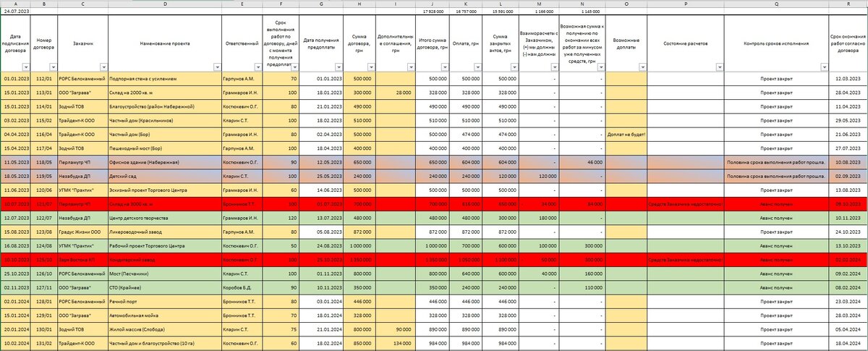Select column Q header letter
Image resolution: width=868 pixels, height=351 pixels.
pos(777,4)
